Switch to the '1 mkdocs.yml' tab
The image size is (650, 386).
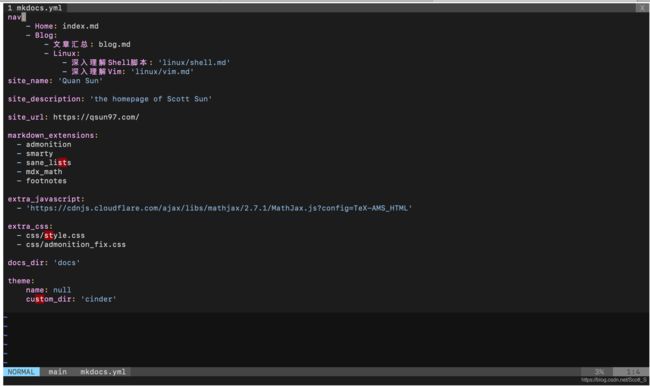[x=35, y=8]
